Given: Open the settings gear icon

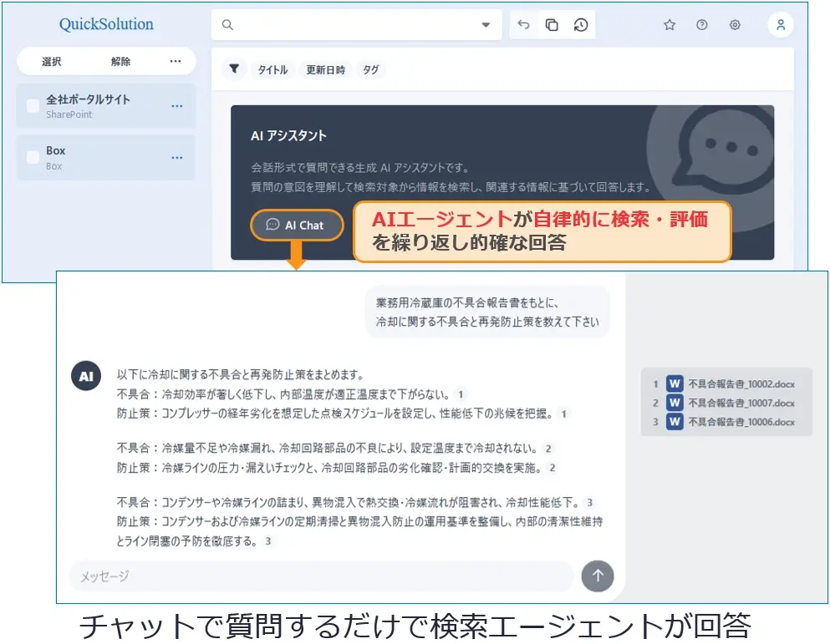Looking at the screenshot, I should pos(734,25).
